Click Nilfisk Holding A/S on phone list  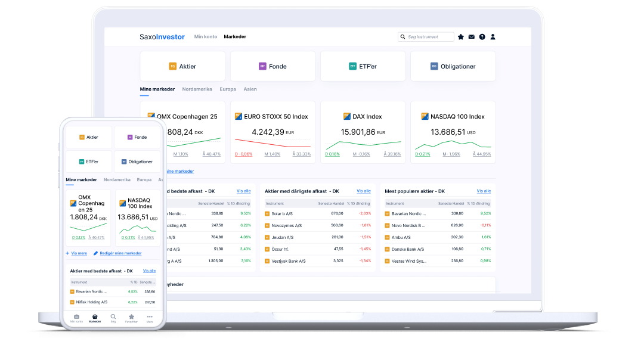[92, 302]
